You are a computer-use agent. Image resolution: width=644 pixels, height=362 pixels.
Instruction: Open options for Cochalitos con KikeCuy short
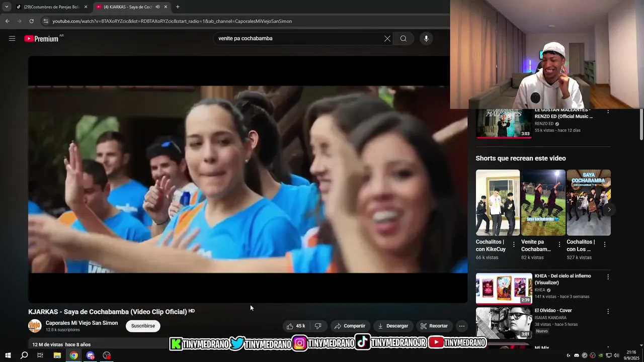[x=514, y=244]
